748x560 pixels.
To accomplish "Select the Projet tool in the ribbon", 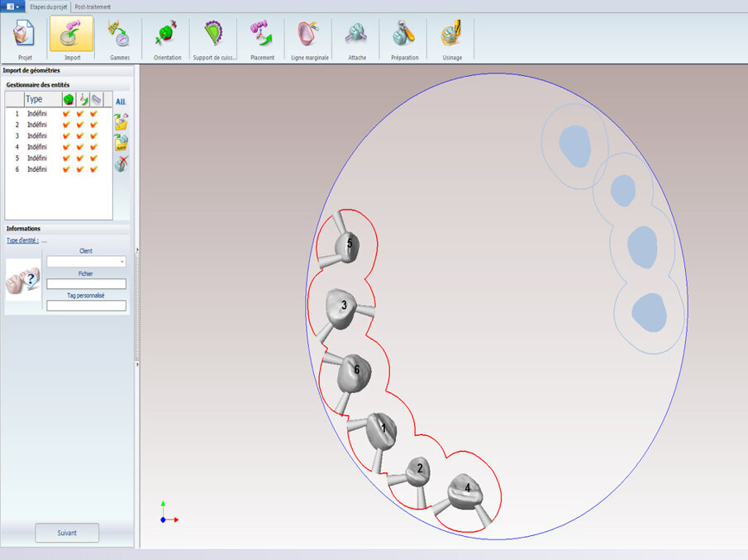I will (23, 36).
